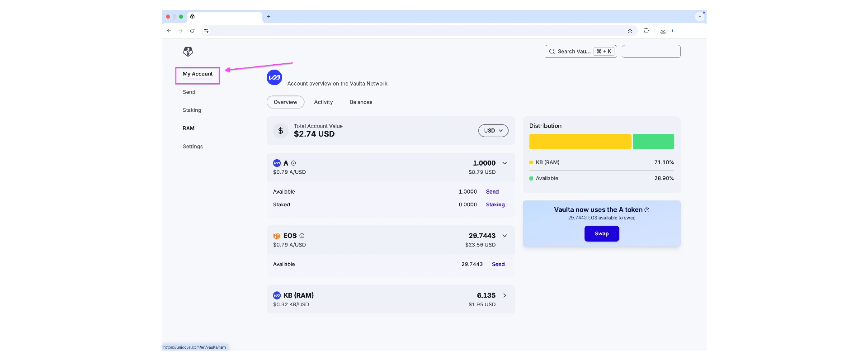Viewport: 868px width, 361px height.
Task: Open the browser downloads icon
Action: tap(663, 31)
